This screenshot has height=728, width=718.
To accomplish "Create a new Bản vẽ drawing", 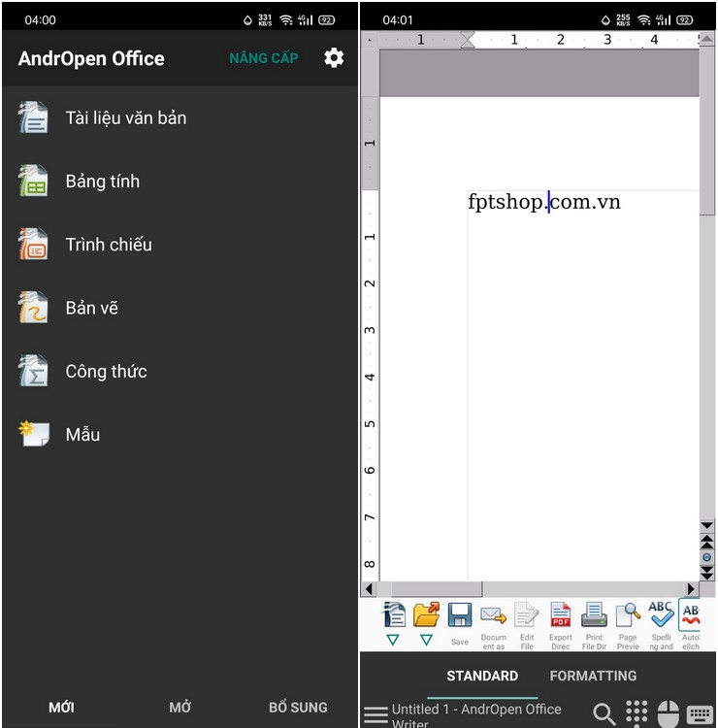I will point(179,308).
